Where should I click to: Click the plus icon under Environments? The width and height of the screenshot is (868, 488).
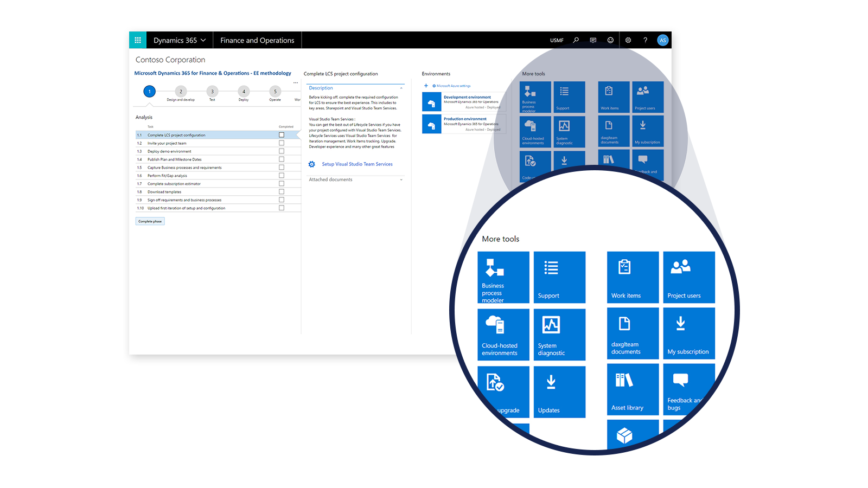(426, 86)
